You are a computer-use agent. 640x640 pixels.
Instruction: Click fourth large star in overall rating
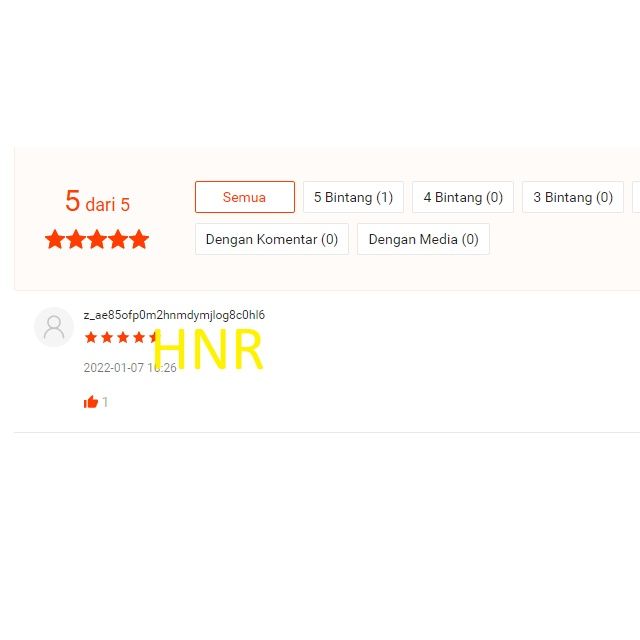[x=118, y=239]
